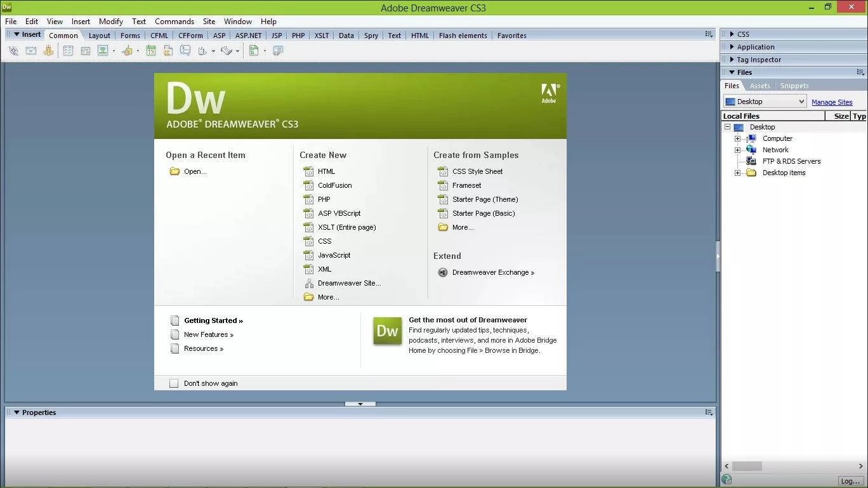This screenshot has width=868, height=488.
Task: Click the Date insert icon
Action: pos(151,51)
